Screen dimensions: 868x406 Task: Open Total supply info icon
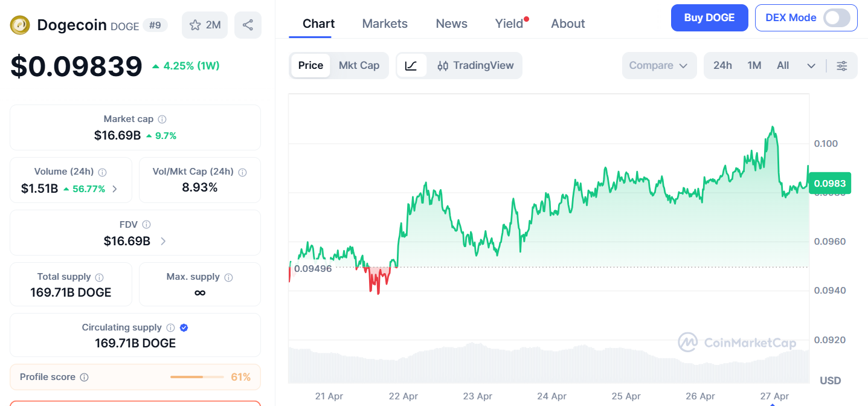pyautogui.click(x=99, y=277)
